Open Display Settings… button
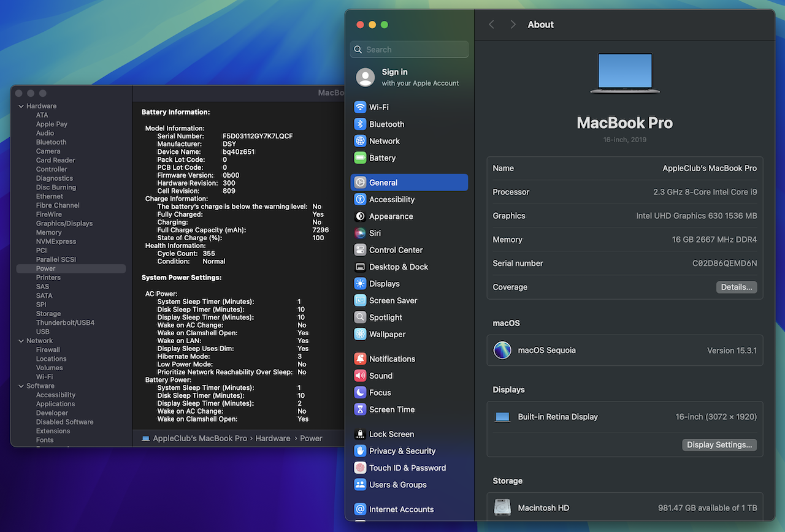 pyautogui.click(x=719, y=445)
